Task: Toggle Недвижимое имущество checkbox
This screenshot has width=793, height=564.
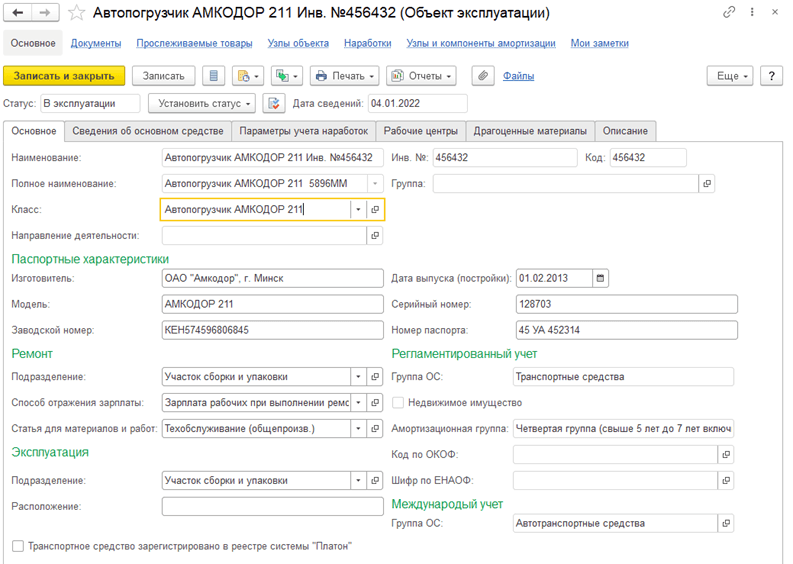Action: coord(398,403)
